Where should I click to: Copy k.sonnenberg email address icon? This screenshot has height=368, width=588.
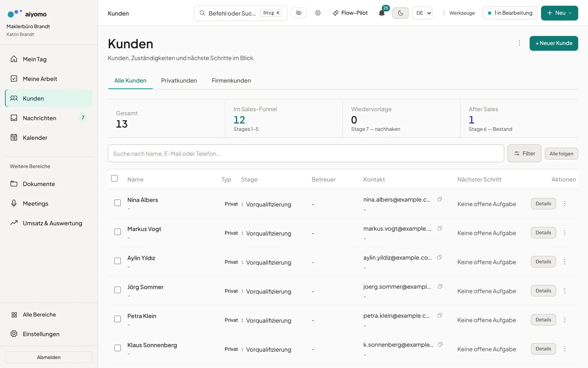[440, 344]
